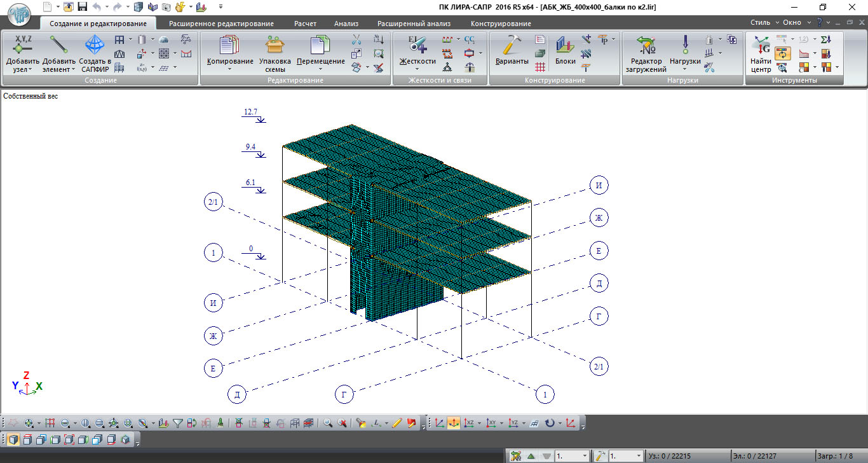
Task: Click the filter funnel icon in bottom toolbar
Action: coord(178,423)
